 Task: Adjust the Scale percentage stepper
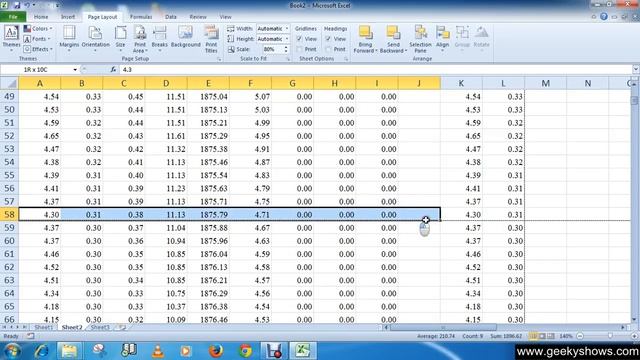pyautogui.click(x=286, y=49)
